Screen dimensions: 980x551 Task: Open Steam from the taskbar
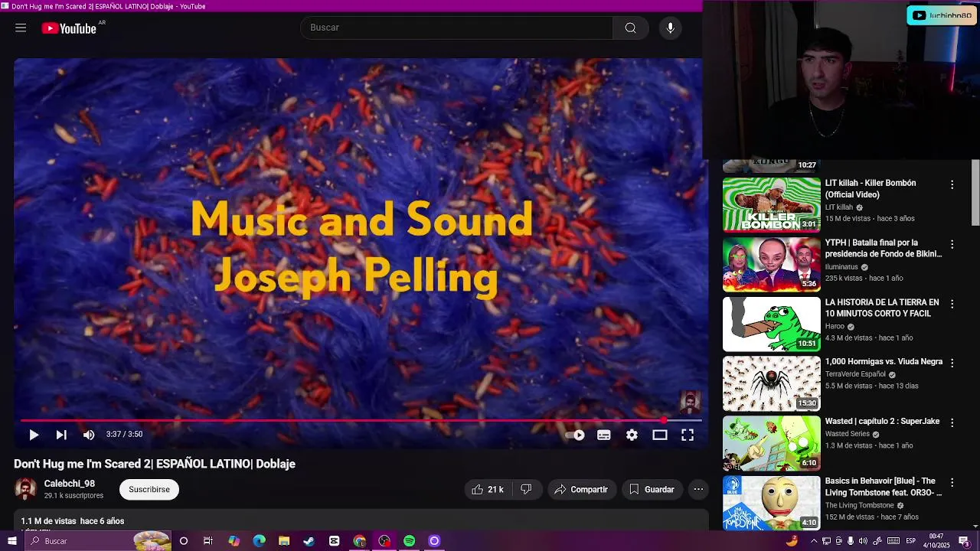coord(309,541)
